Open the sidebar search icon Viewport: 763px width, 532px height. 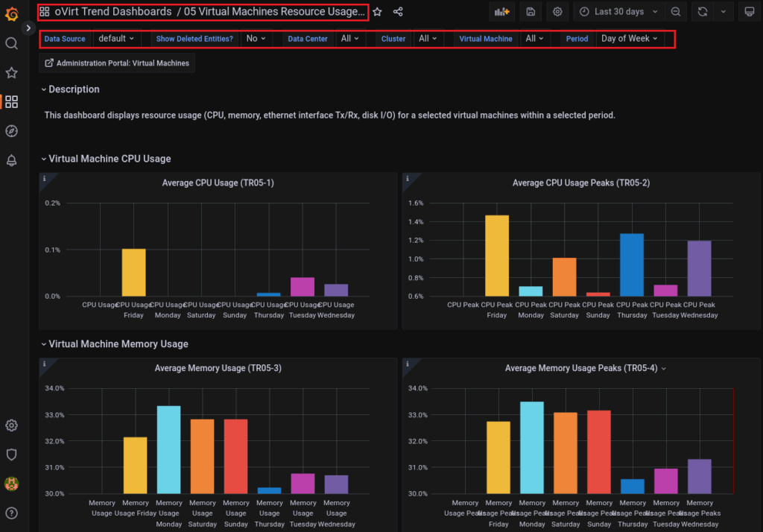12,44
